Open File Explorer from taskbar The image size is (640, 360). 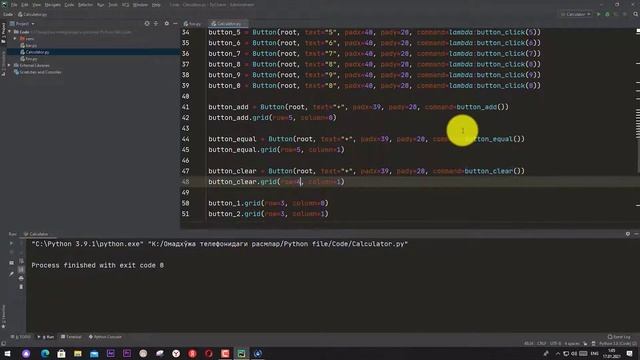(78, 353)
